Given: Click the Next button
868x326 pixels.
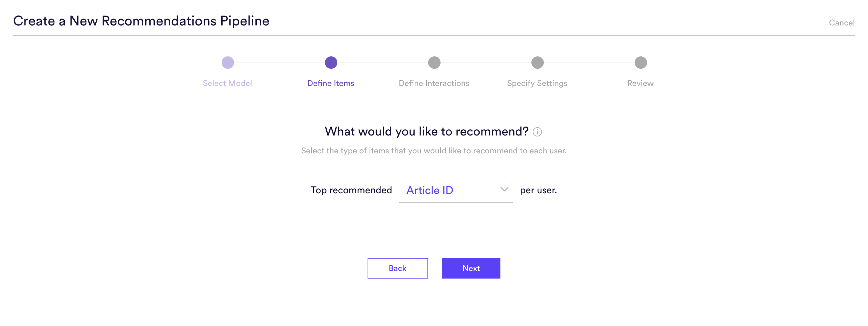Looking at the screenshot, I should pyautogui.click(x=471, y=268).
